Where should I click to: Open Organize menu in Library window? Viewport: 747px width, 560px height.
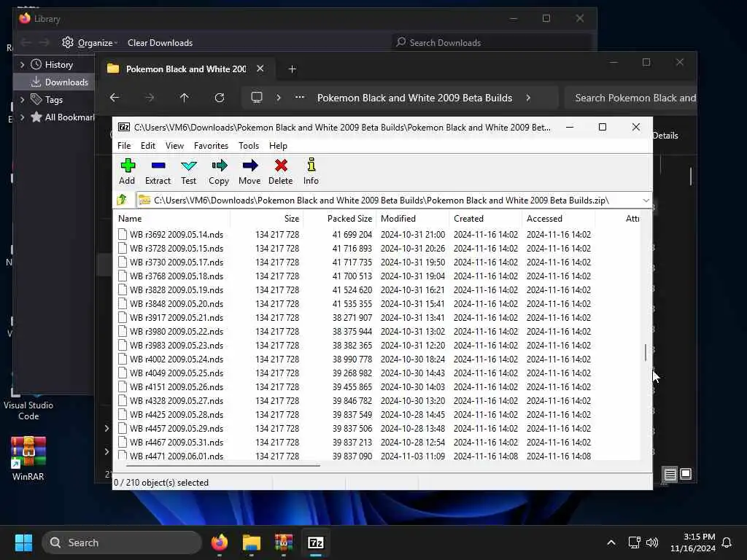(90, 42)
